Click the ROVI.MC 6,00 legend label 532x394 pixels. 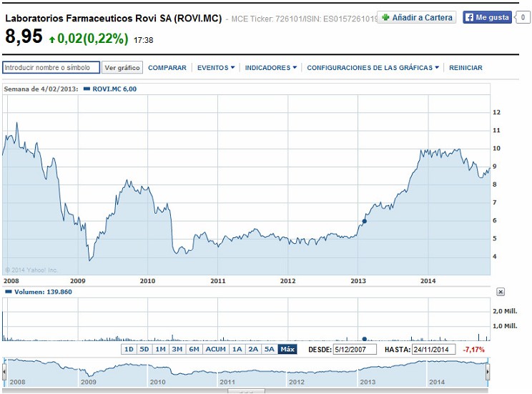114,89
